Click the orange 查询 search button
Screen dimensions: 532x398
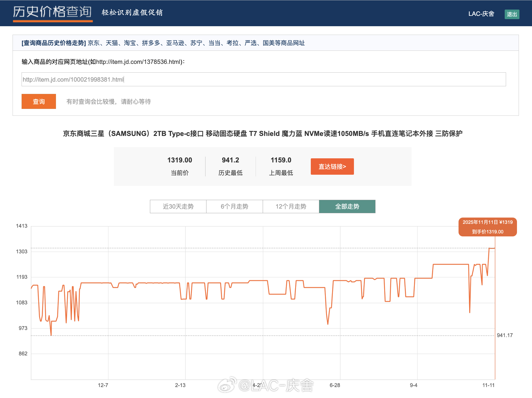39,101
